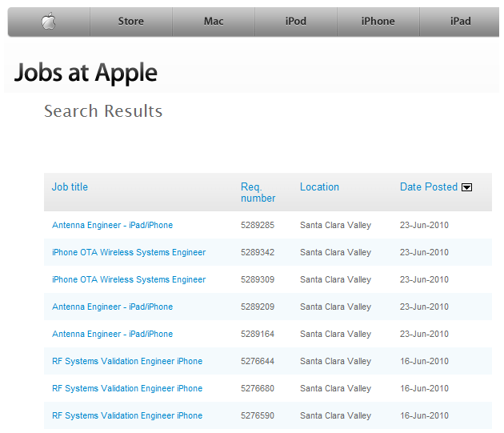Click req number 5289164 cell
Screen dimensions: 504x433
(x=258, y=334)
